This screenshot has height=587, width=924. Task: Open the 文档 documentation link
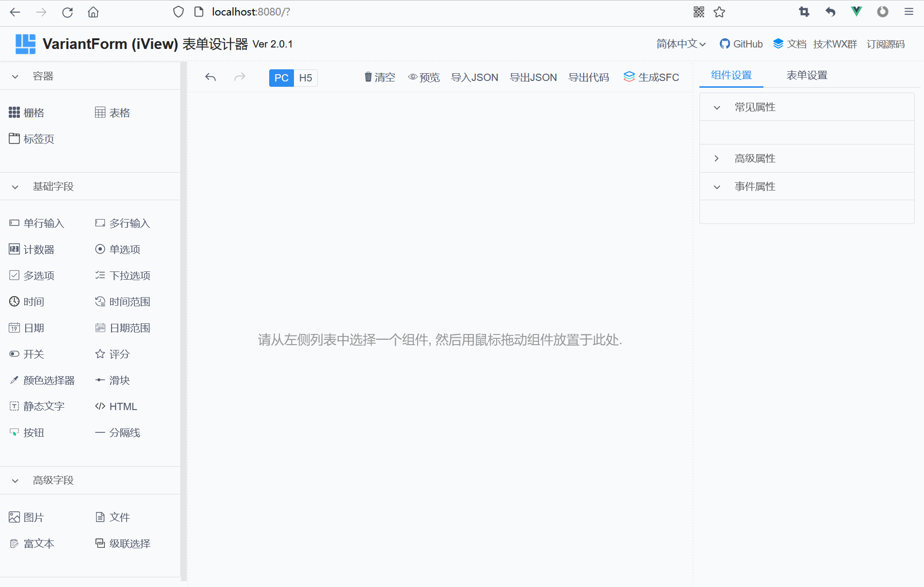pos(790,44)
